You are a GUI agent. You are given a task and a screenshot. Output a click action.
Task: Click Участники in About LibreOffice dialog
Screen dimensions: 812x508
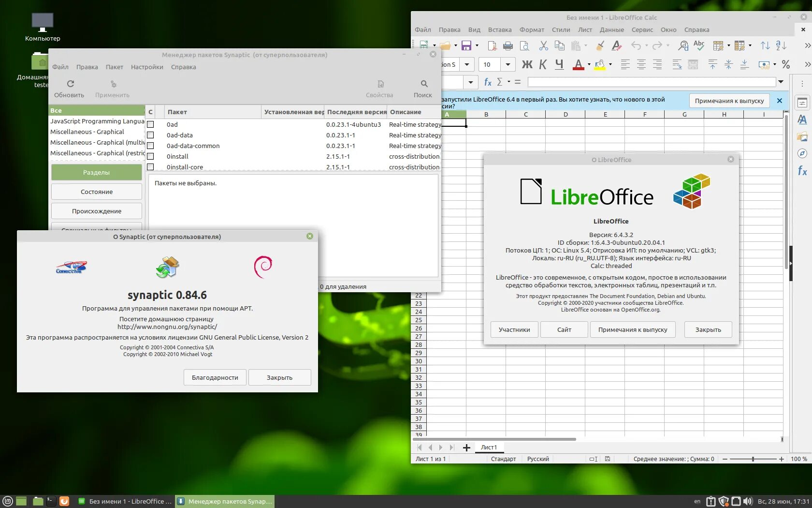[514, 329]
